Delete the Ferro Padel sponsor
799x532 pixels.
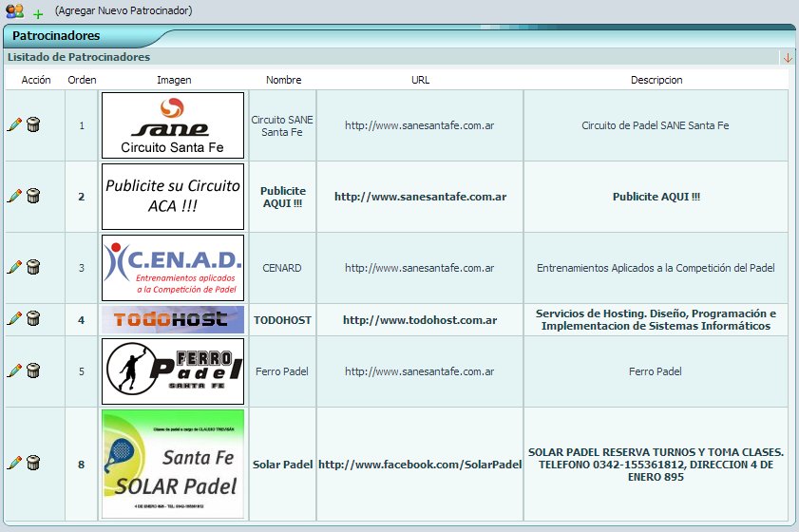pyautogui.click(x=33, y=370)
